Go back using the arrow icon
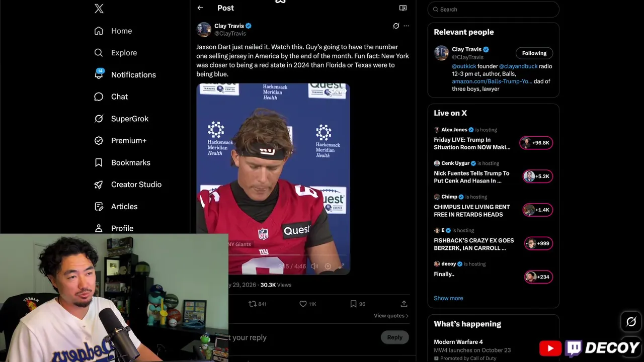Viewport: 644px width, 362px height. point(200,8)
